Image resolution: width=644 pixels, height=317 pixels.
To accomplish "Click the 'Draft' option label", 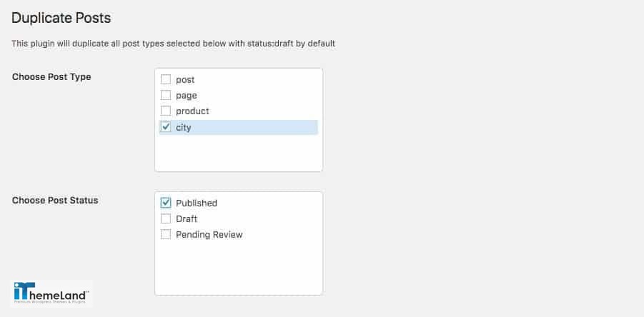I will (x=187, y=219).
